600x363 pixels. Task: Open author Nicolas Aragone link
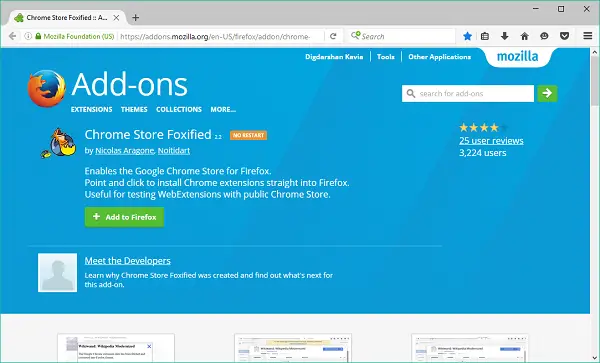124,151
